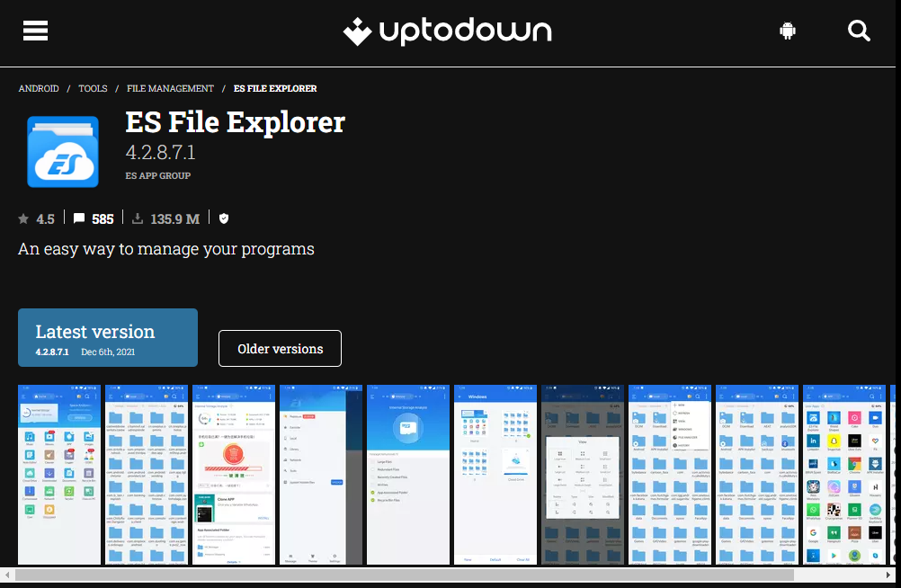Click the security shield badge
Viewport: 901px width, 588px height.
tap(224, 218)
